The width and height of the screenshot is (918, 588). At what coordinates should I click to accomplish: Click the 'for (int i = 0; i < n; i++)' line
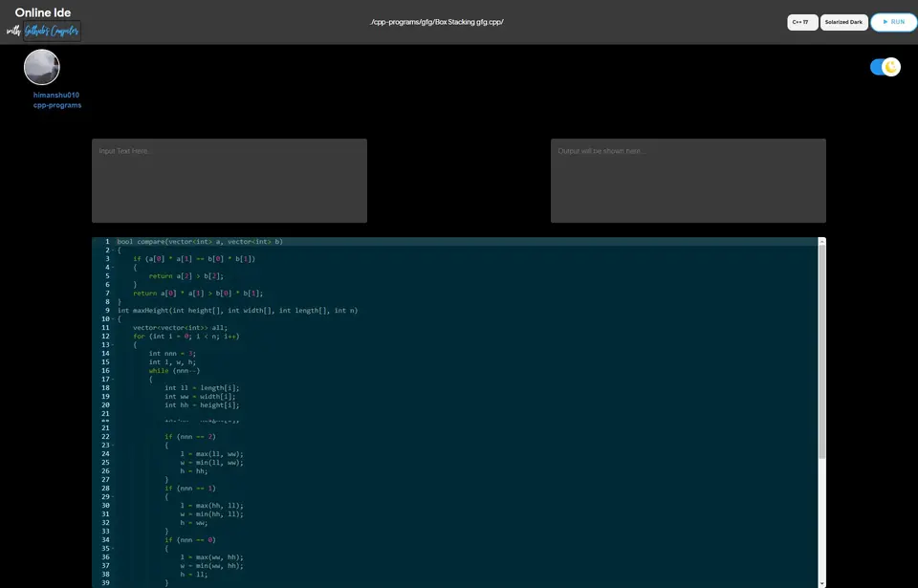[x=186, y=337]
